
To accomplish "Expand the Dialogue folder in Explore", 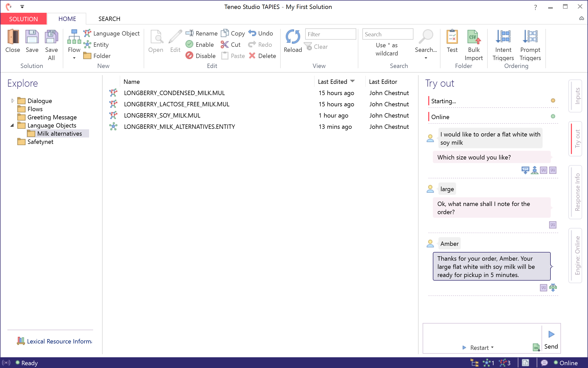I will (x=13, y=101).
